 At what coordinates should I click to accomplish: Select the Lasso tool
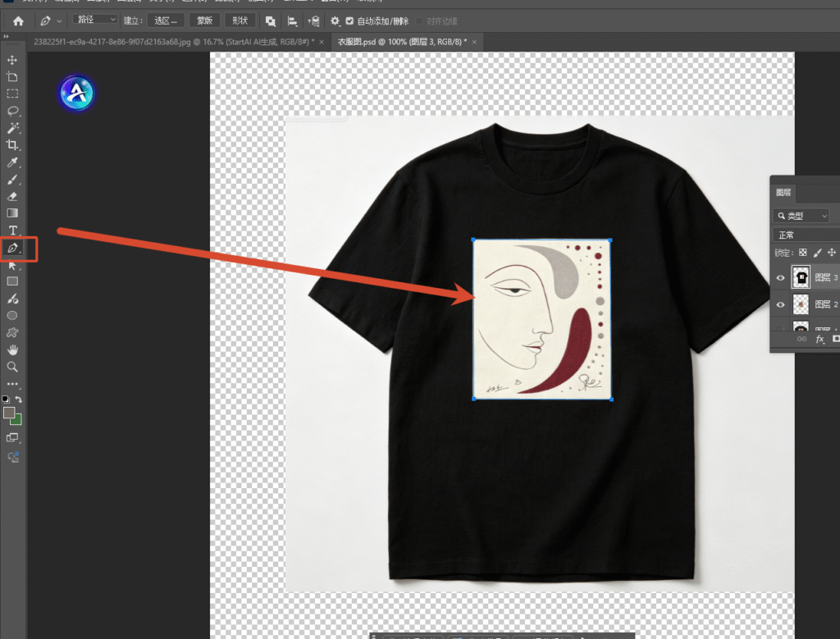pyautogui.click(x=12, y=111)
